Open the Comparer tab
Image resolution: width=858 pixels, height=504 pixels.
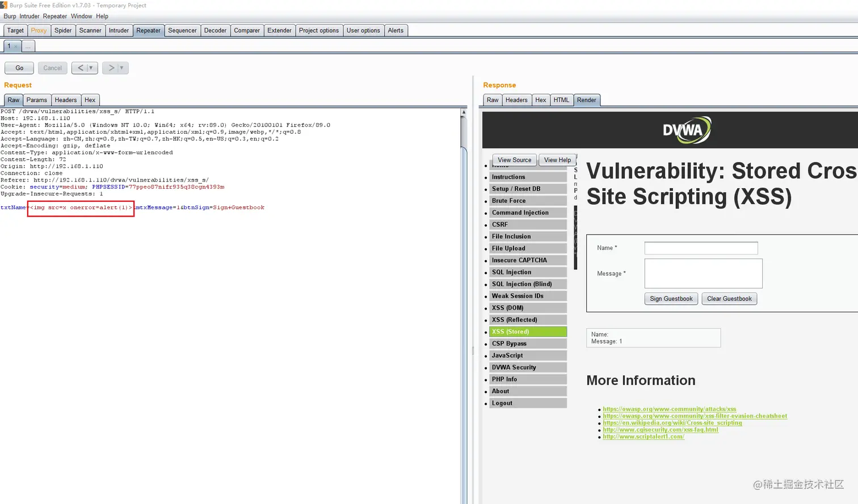[x=247, y=31]
